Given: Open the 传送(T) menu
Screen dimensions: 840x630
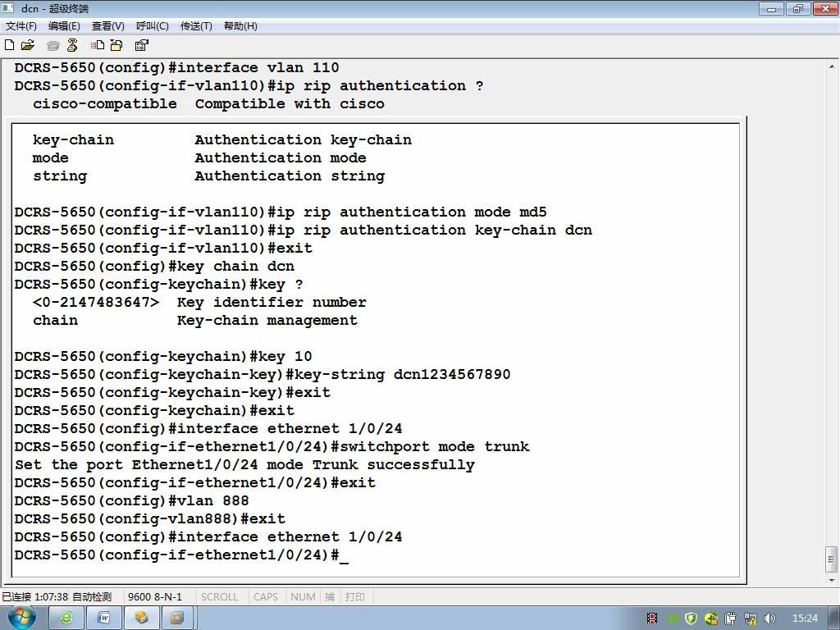Looking at the screenshot, I should pyautogui.click(x=196, y=25).
